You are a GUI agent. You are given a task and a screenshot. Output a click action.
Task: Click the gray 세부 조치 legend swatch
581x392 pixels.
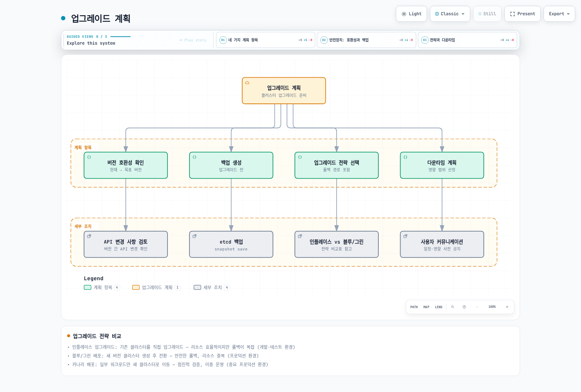pyautogui.click(x=197, y=287)
